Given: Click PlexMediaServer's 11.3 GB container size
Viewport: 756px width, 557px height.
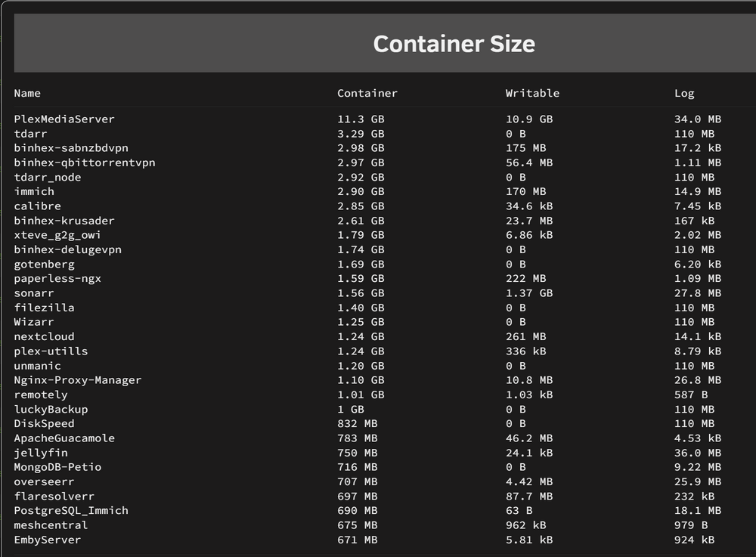Looking at the screenshot, I should (361, 119).
